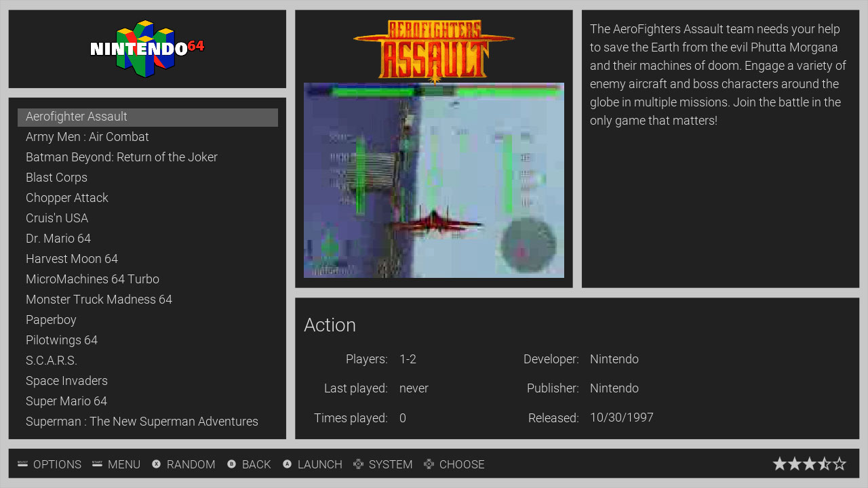Click the Released date 10/30/1997
The image size is (868, 488).
coord(622,418)
